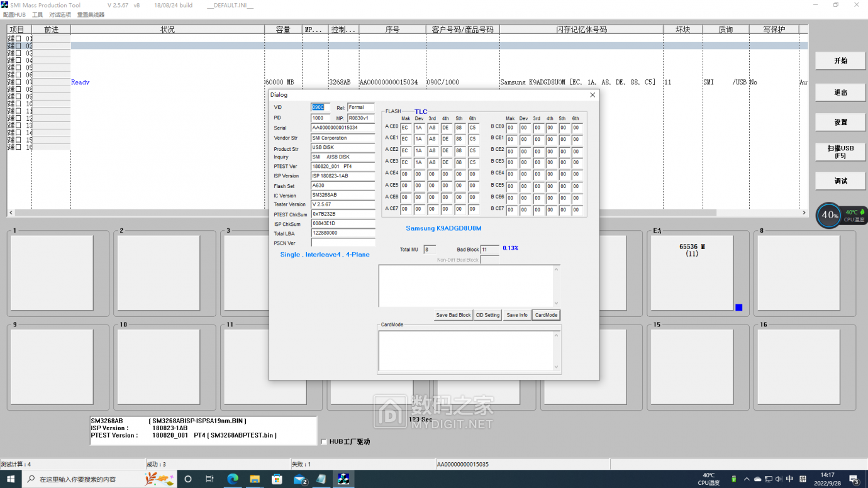868x488 pixels.
Task: Check the port 07 checkbox
Action: point(18,82)
